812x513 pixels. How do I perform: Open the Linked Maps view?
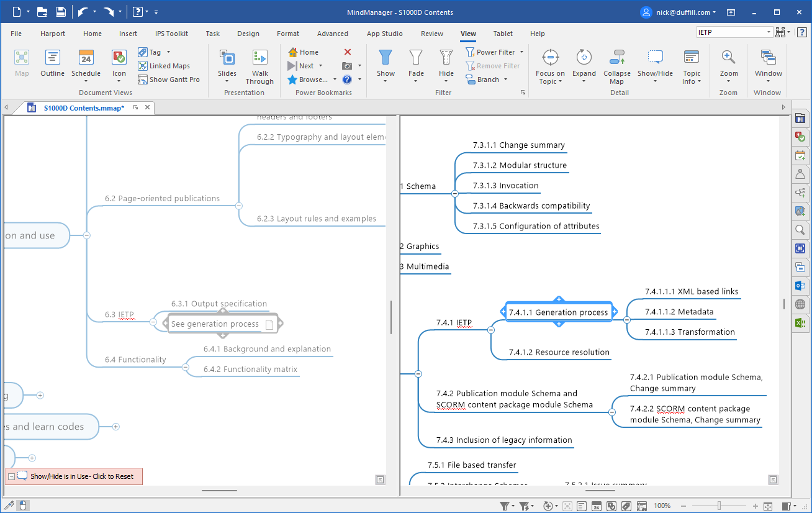point(164,66)
